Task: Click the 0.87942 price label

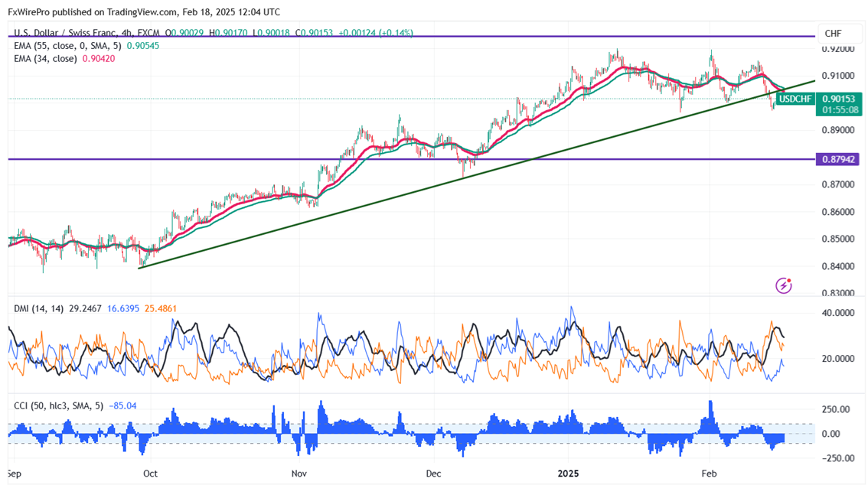Action: (839, 160)
